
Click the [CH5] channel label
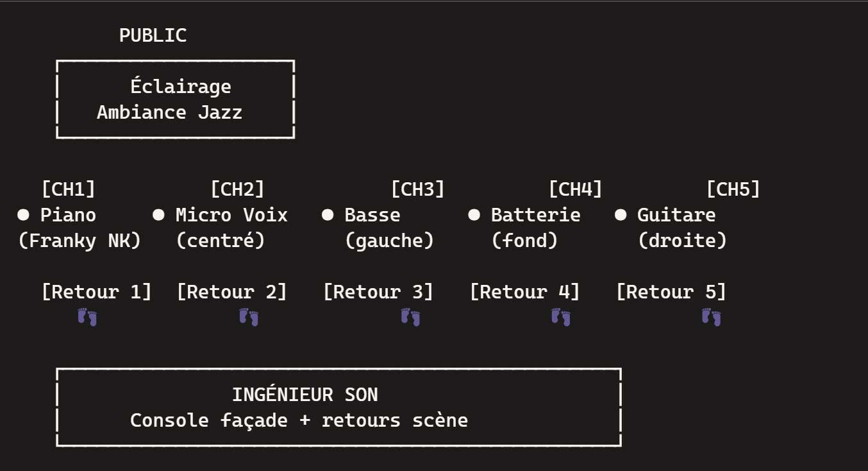pyautogui.click(x=733, y=189)
